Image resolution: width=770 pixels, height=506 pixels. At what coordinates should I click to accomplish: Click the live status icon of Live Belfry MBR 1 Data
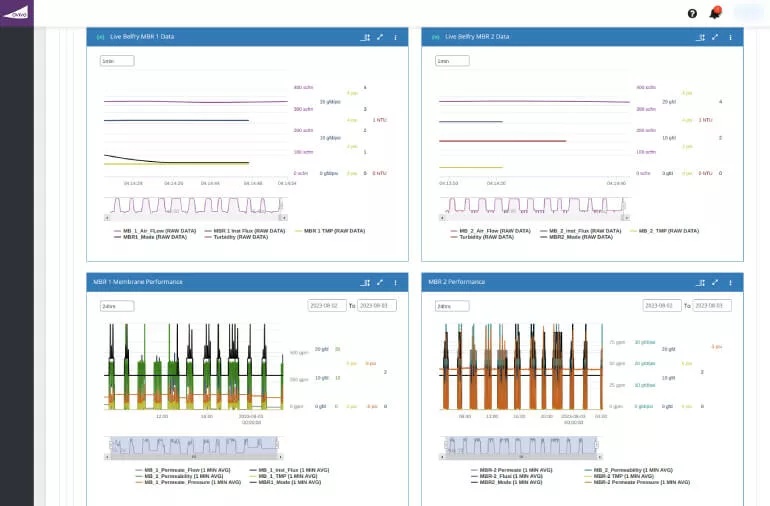[100, 37]
